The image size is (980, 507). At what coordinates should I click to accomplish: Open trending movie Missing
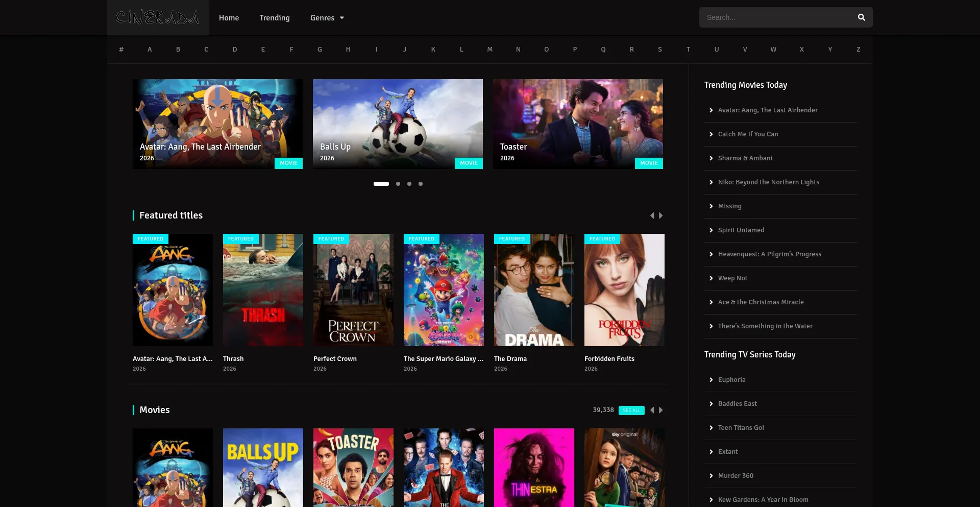click(x=729, y=206)
